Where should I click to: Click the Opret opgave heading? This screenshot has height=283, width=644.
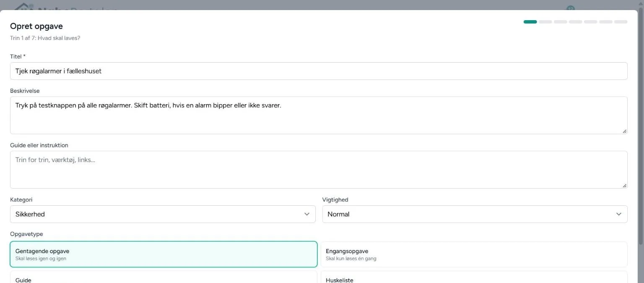tap(36, 26)
